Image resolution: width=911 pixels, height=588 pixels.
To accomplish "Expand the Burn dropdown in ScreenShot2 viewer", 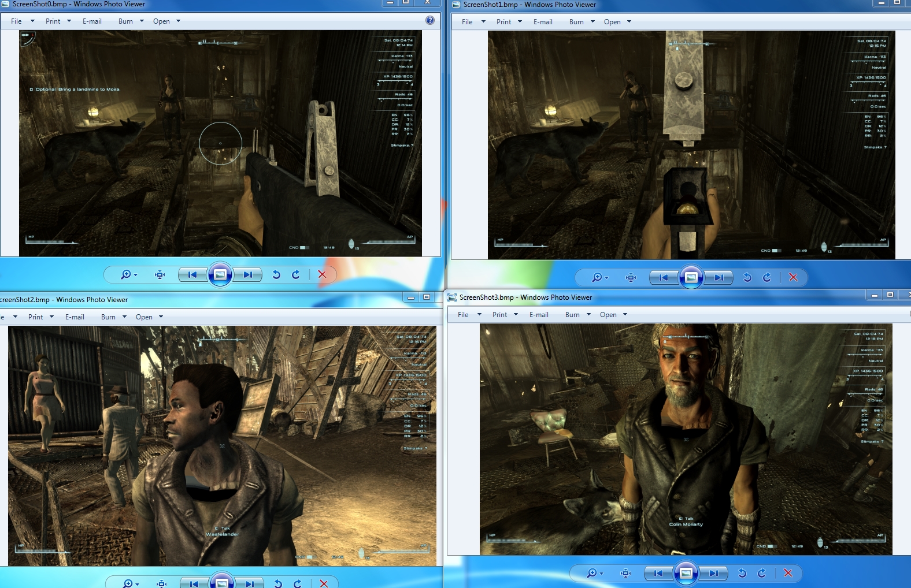I will click(124, 317).
